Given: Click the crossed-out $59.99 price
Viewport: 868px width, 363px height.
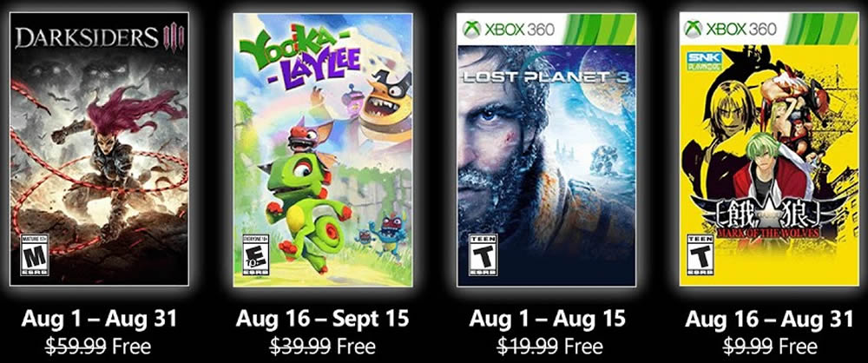Looking at the screenshot, I should 76,346.
